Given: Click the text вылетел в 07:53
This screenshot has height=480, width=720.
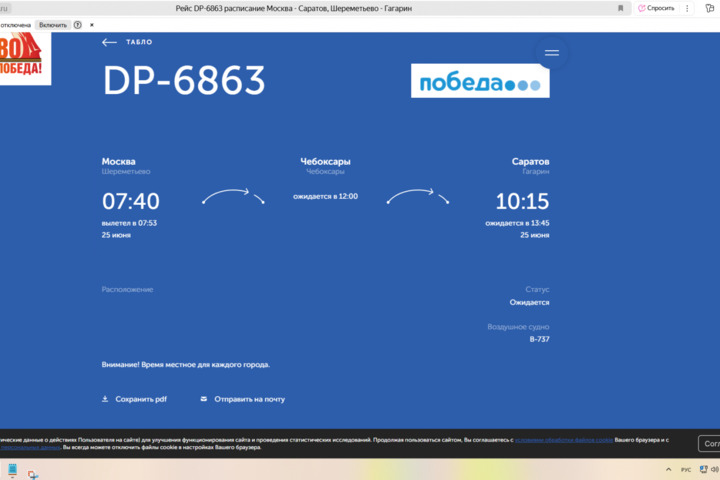Looking at the screenshot, I should 129,223.
